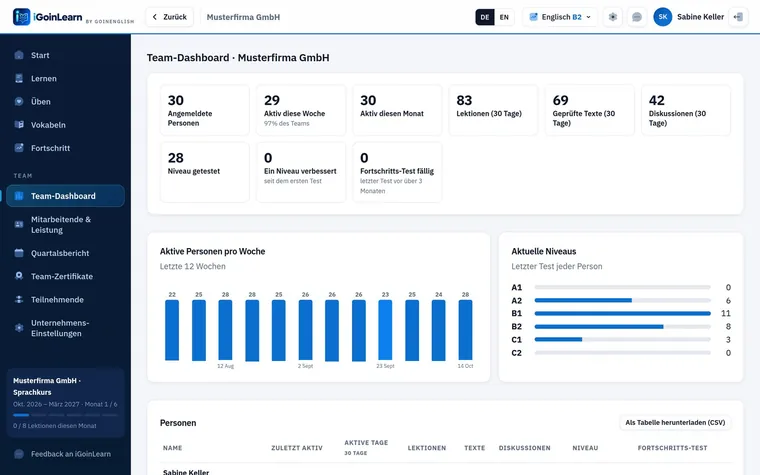
Task: Click the Mitarbeitende & Leistung icon
Action: pos(19,224)
